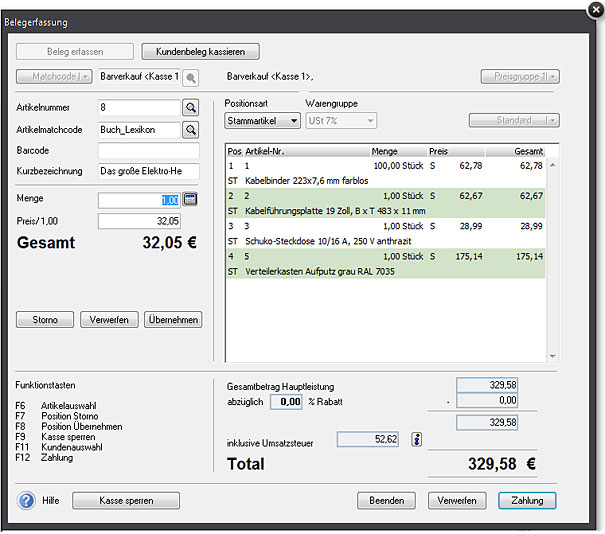Select row Kabelbinder 223x7,6 mm farblos
The width and height of the screenshot is (605, 534).
[385, 173]
